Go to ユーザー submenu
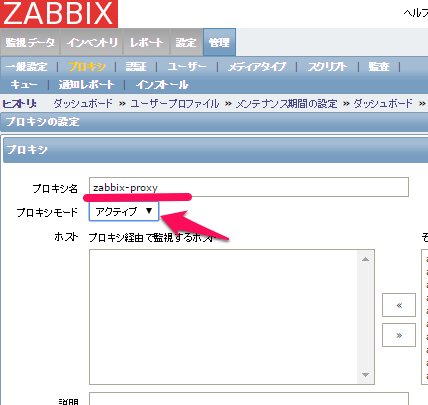Screen dimensions: 428x405 click(187, 67)
